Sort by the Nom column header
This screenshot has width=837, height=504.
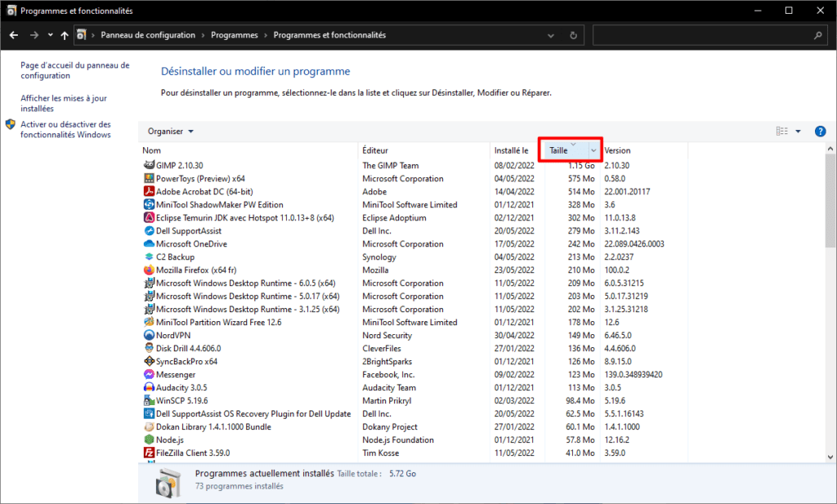(151, 150)
